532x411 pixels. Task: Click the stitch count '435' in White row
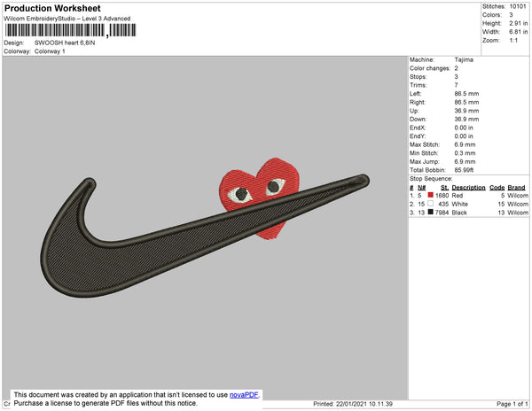coord(443,204)
